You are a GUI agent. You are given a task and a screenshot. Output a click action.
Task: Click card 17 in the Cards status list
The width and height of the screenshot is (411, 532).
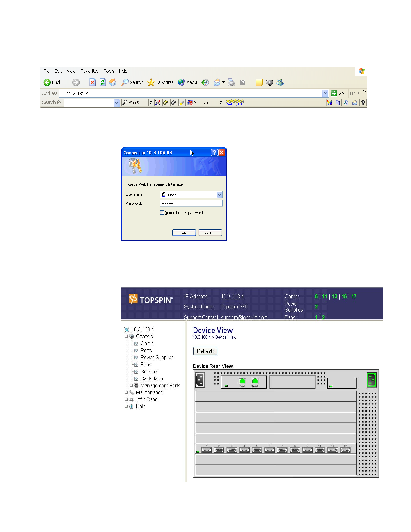tap(354, 297)
